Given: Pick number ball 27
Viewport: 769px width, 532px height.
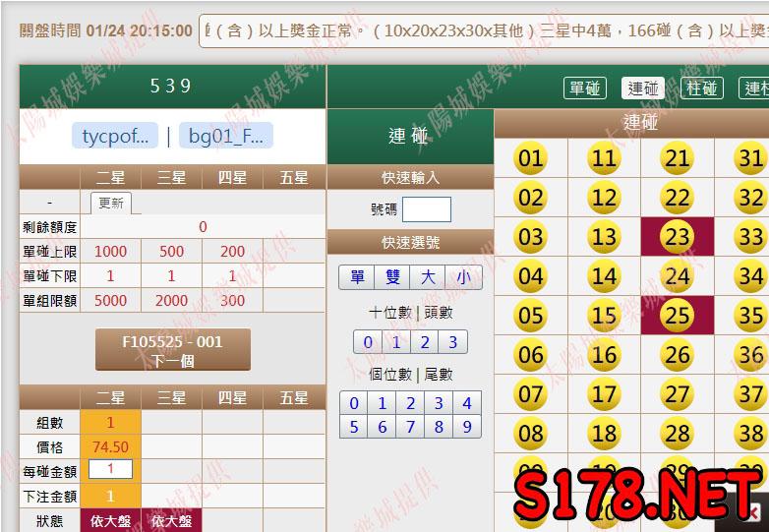Looking at the screenshot, I should click(678, 393).
